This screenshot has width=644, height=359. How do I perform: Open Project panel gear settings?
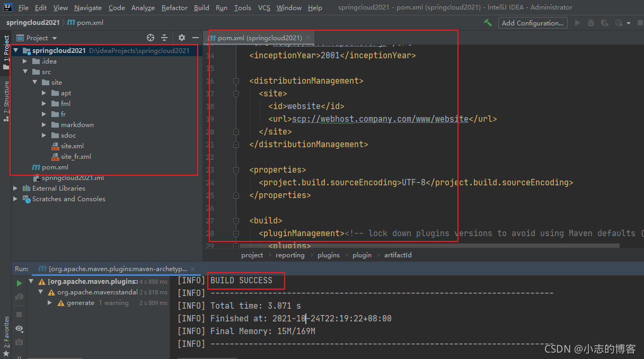click(x=182, y=38)
